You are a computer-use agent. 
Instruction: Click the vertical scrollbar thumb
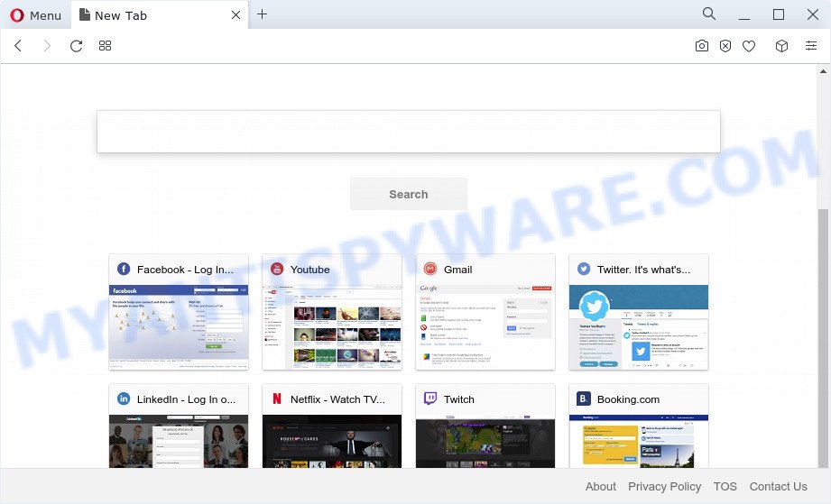(823, 338)
